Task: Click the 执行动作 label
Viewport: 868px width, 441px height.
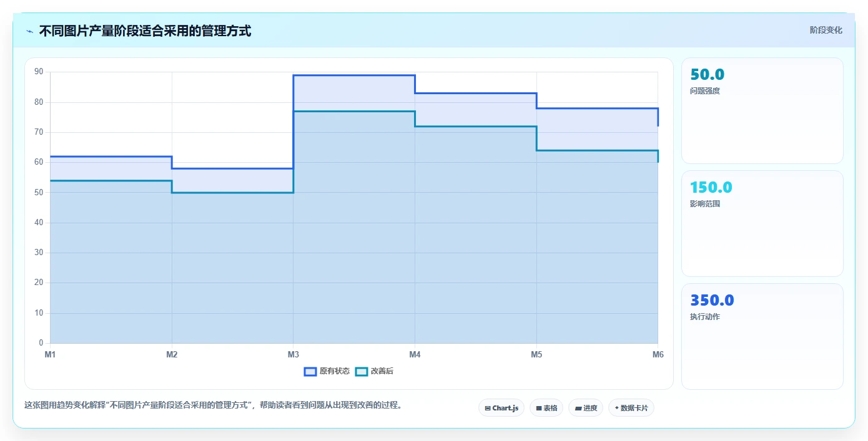Action: [705, 317]
